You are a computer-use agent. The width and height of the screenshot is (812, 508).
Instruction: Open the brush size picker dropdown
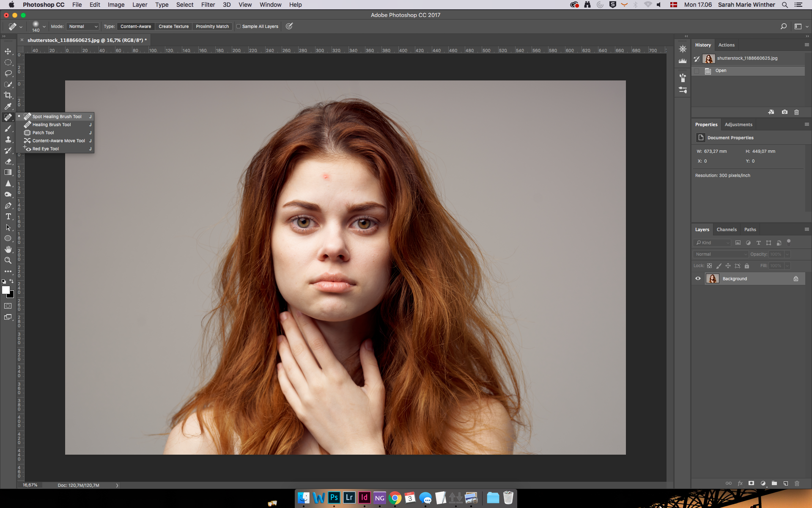[x=44, y=26]
